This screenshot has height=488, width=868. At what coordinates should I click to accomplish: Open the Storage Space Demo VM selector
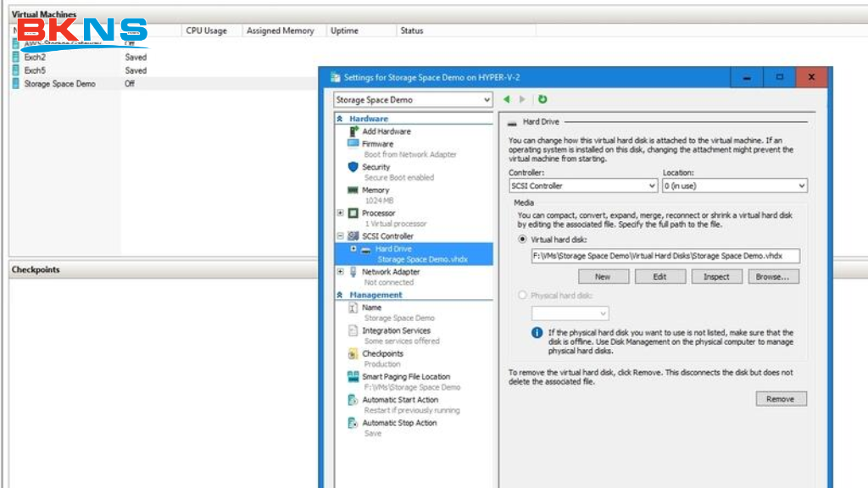pyautogui.click(x=413, y=100)
